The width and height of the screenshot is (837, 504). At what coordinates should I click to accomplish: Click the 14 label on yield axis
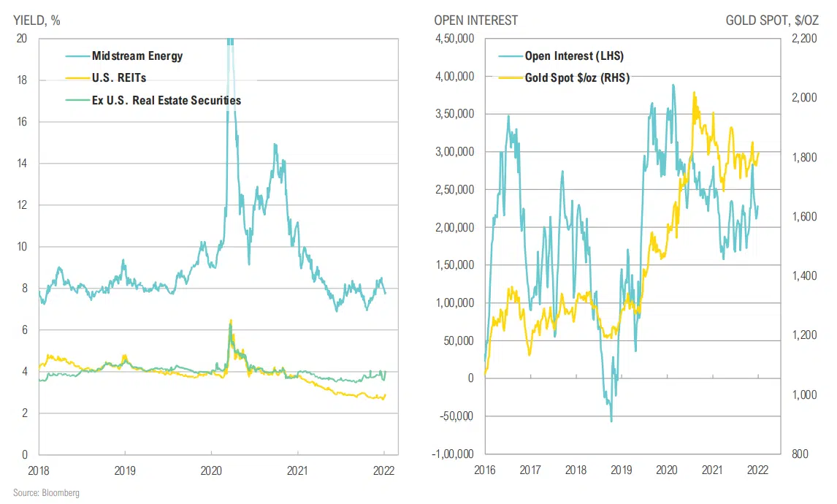(x=21, y=164)
